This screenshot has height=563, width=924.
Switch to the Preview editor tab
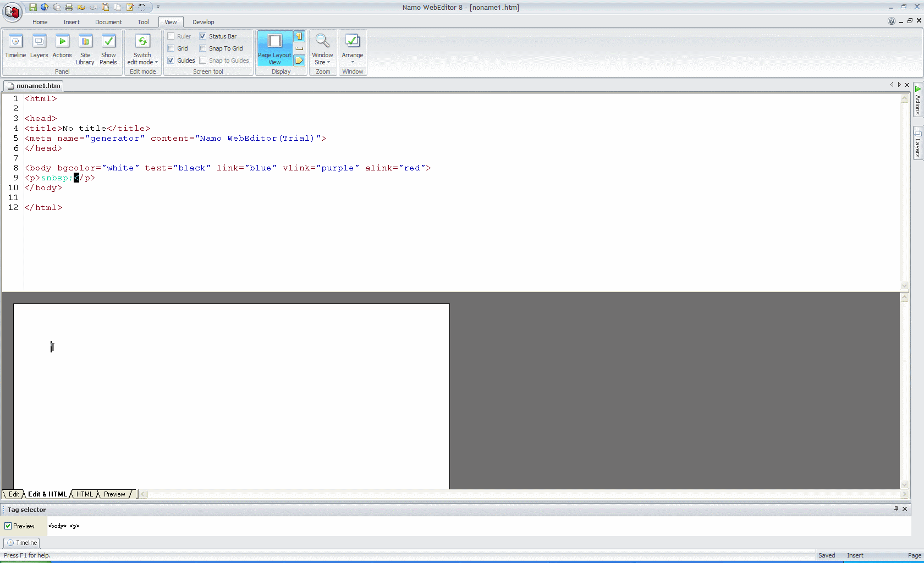click(x=114, y=494)
